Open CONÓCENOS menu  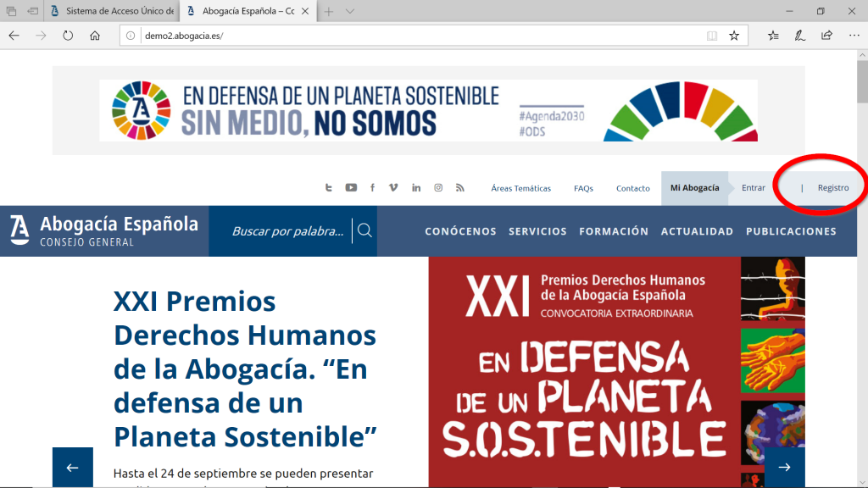[460, 231]
